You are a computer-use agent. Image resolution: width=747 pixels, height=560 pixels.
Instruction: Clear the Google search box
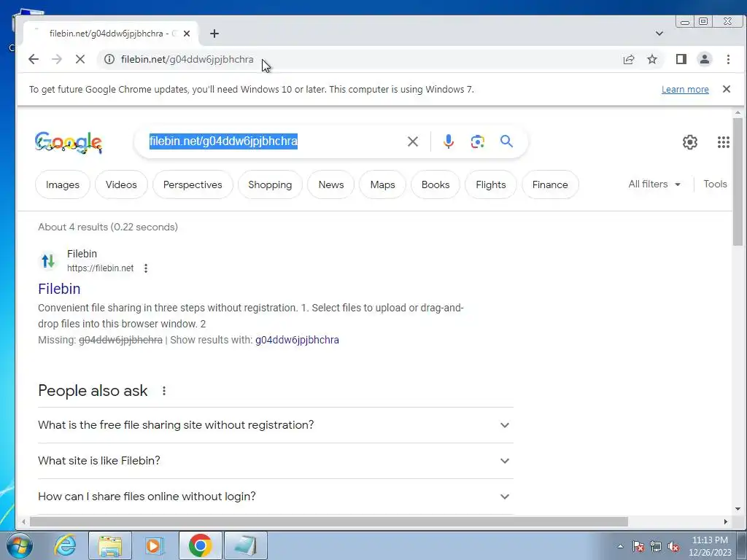click(413, 141)
